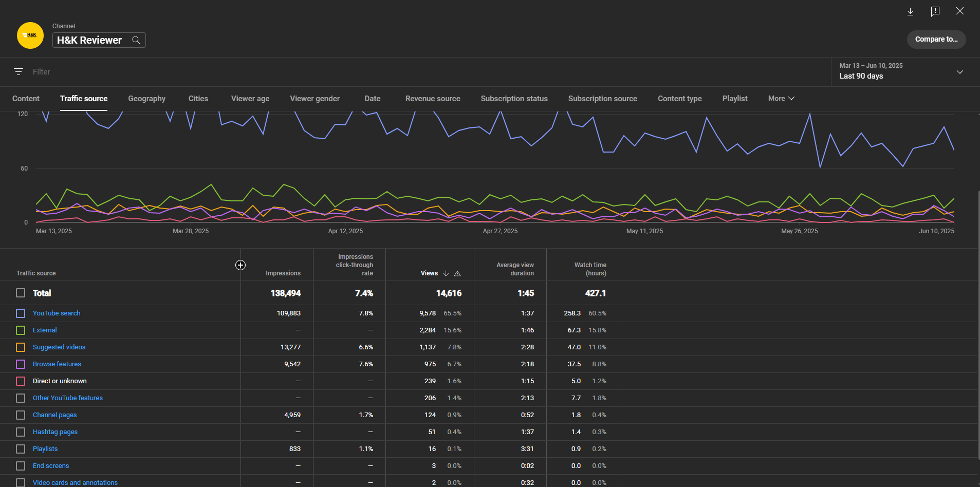Toggle the YouTube search checkbox
Viewport: 980px width, 487px height.
coord(21,313)
